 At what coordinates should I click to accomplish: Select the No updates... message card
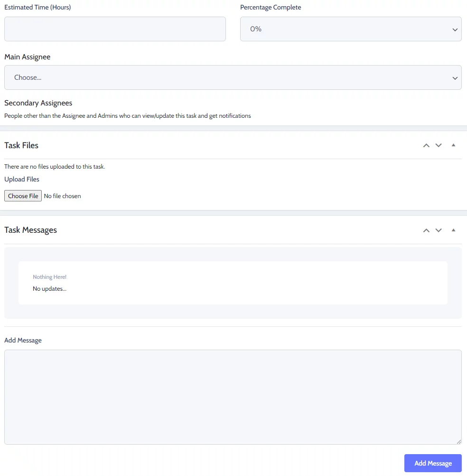coord(233,283)
